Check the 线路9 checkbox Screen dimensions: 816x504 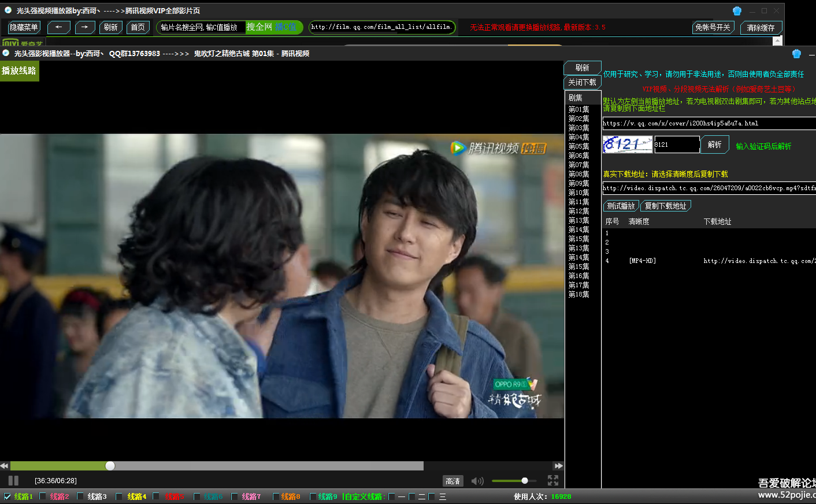[313, 496]
